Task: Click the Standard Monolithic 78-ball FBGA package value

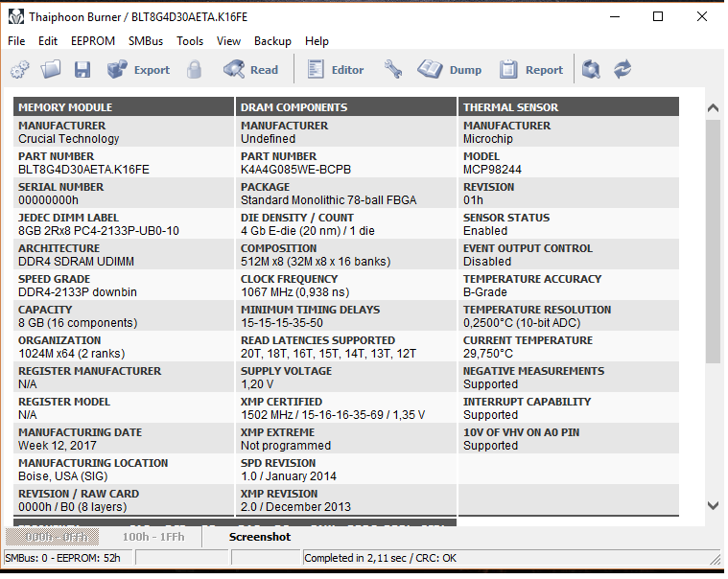Action: click(328, 200)
